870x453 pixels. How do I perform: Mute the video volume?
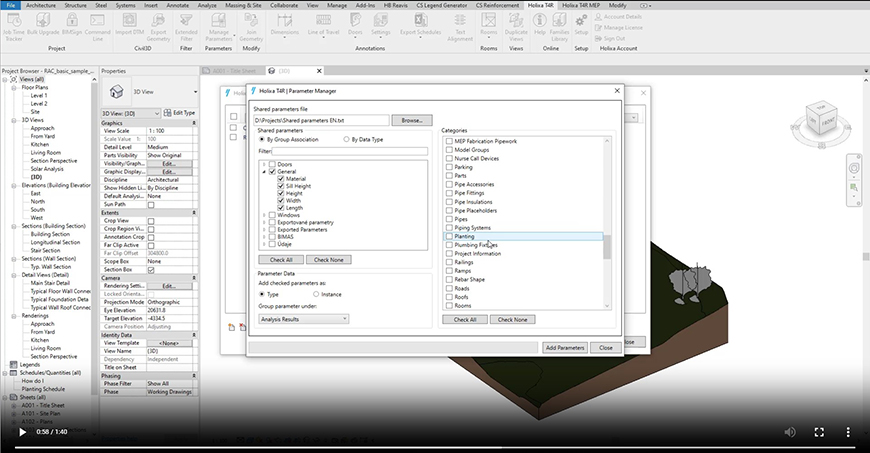click(790, 432)
